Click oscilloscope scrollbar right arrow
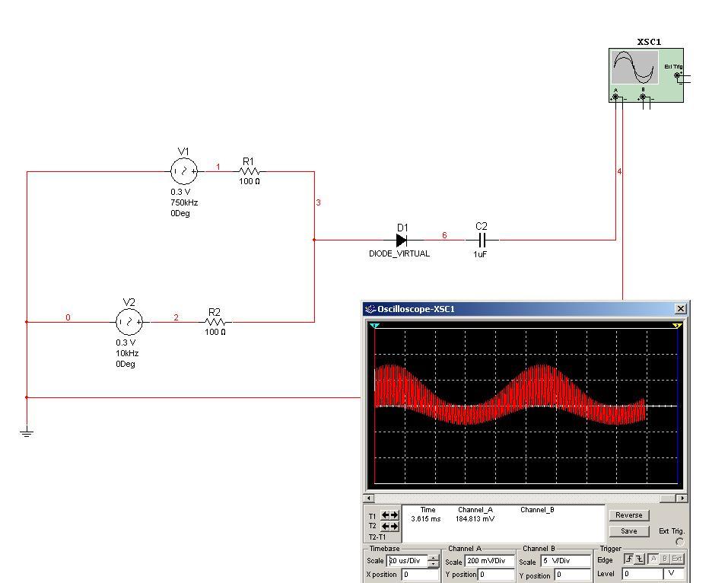The width and height of the screenshot is (728, 583). (x=682, y=498)
